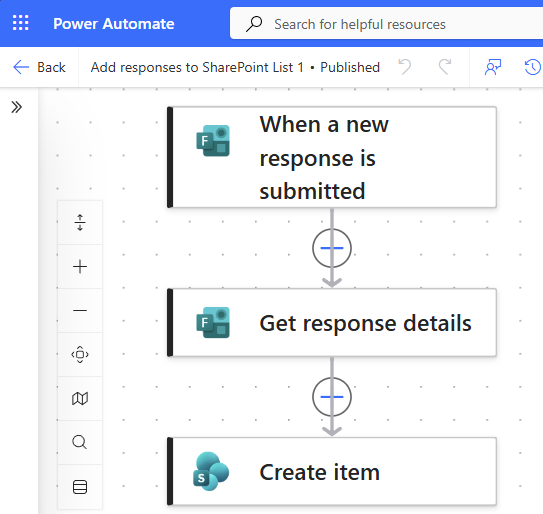Insert a step after Get response details
The height and width of the screenshot is (514, 543).
(332, 397)
